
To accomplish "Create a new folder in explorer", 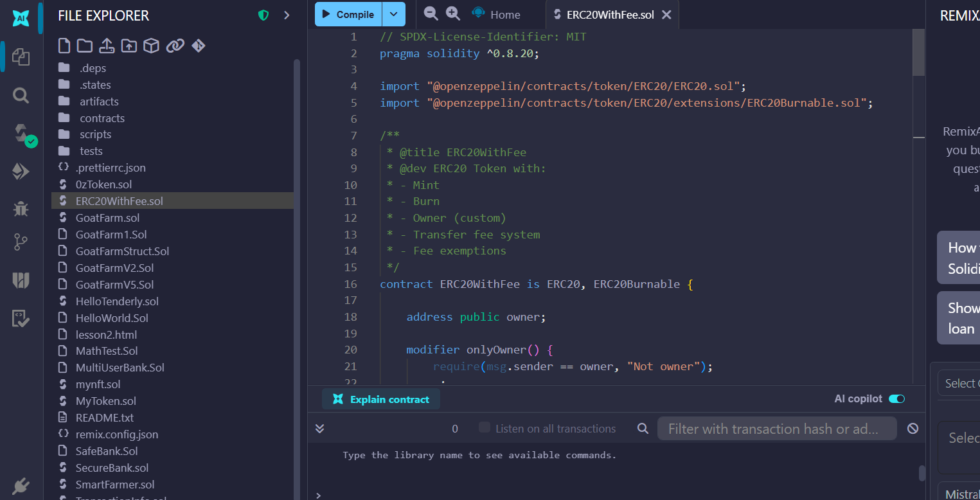I will [85, 46].
